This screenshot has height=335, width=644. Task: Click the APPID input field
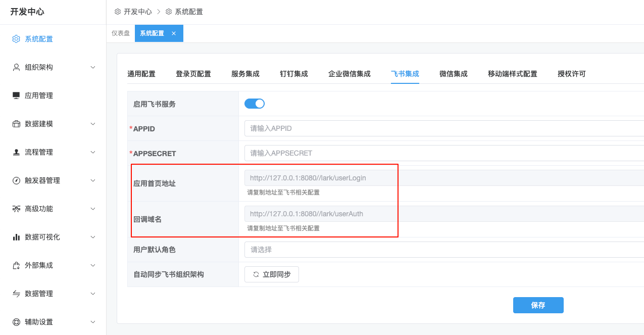click(443, 128)
